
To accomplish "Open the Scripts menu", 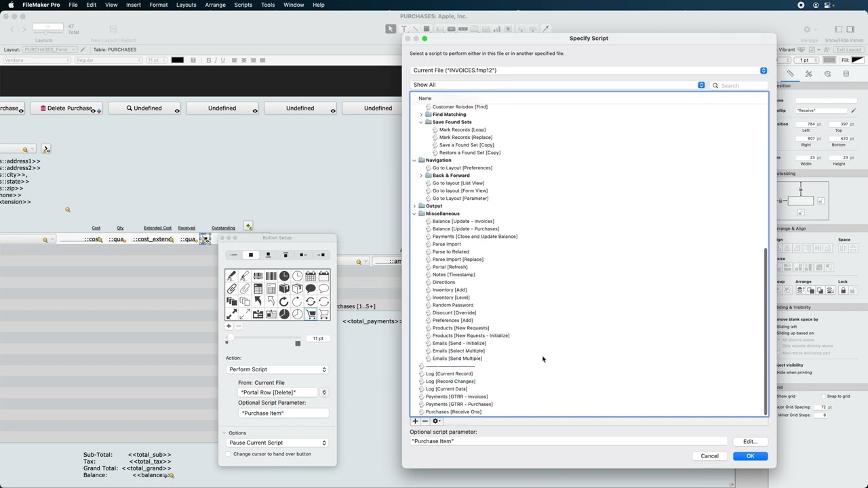I will pyautogui.click(x=243, y=5).
